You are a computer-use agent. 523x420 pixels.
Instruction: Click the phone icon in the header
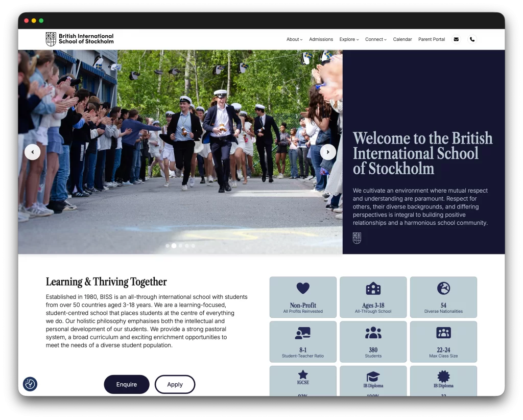[472, 39]
